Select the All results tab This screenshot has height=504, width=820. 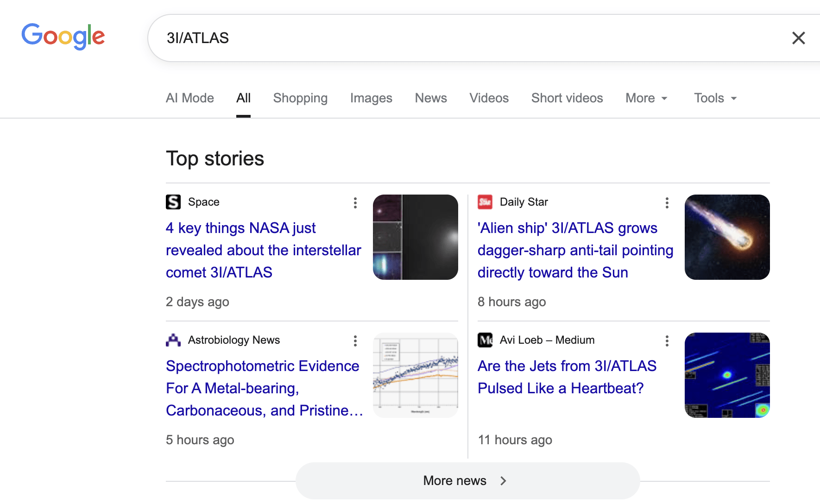coord(243,98)
